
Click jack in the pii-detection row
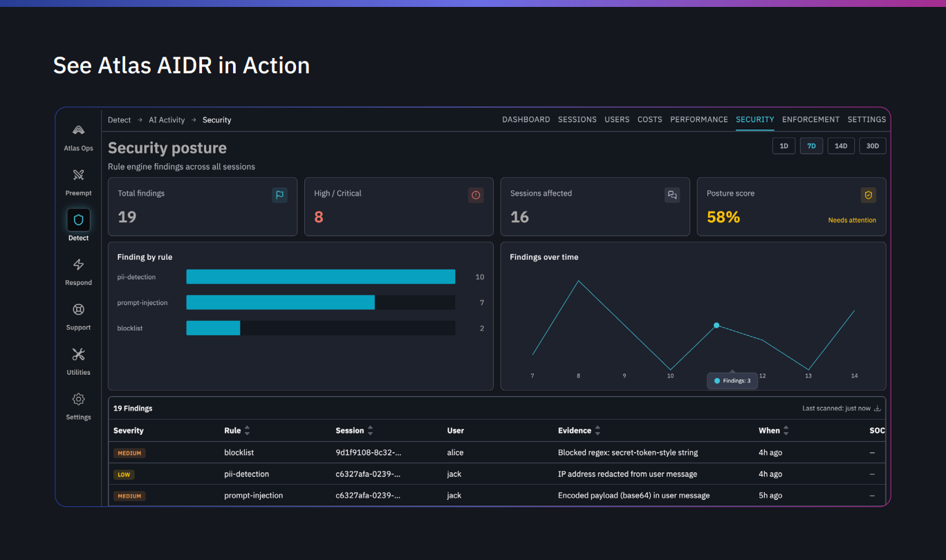click(454, 474)
